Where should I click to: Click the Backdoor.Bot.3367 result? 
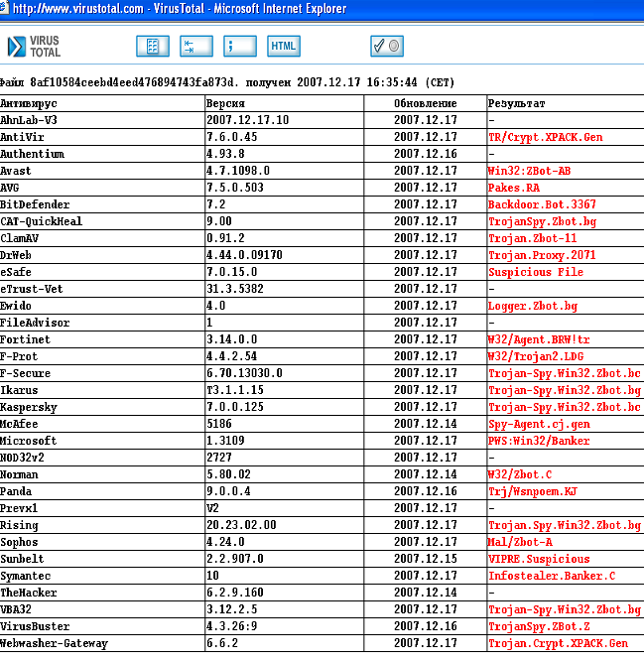(x=542, y=204)
